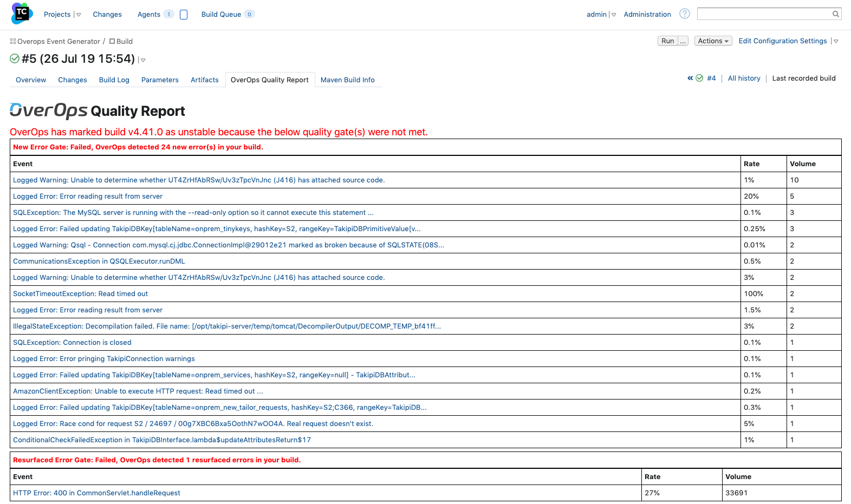Click the Last recorded build text
This screenshot has height=504, width=851.
804,78
